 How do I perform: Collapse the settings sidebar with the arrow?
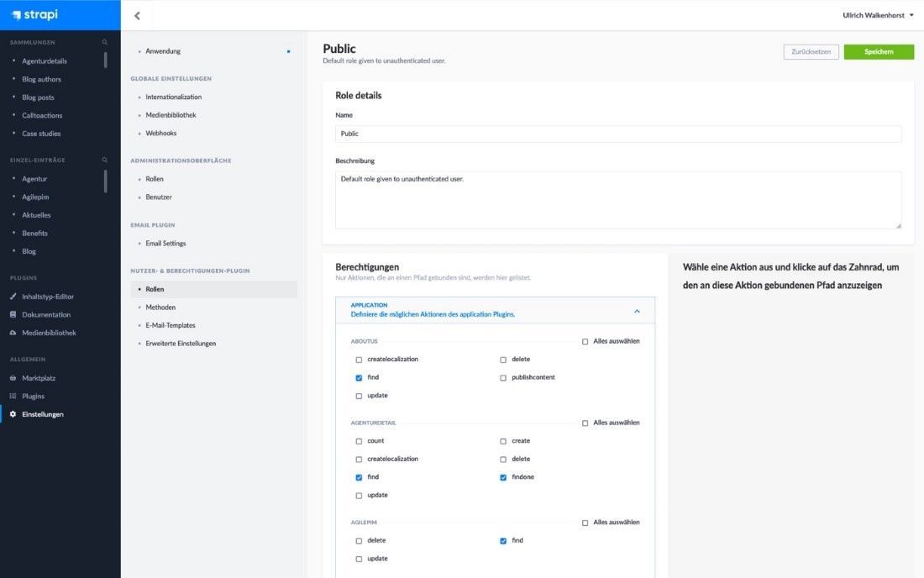coord(137,15)
